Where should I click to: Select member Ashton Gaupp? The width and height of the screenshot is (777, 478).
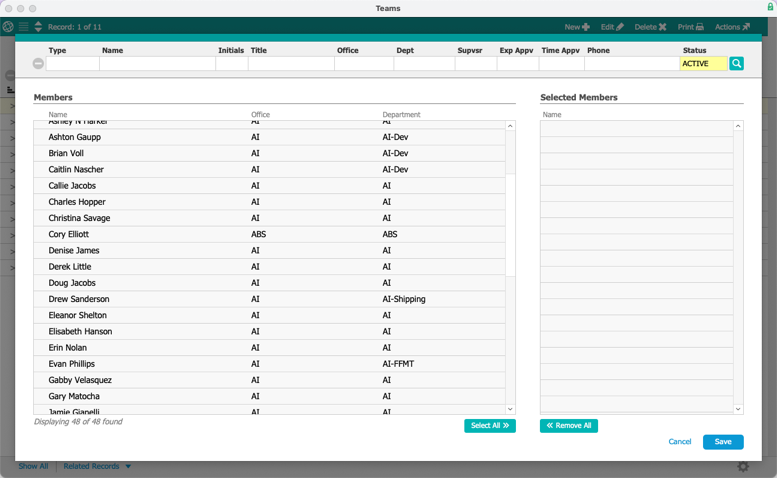[270, 137]
